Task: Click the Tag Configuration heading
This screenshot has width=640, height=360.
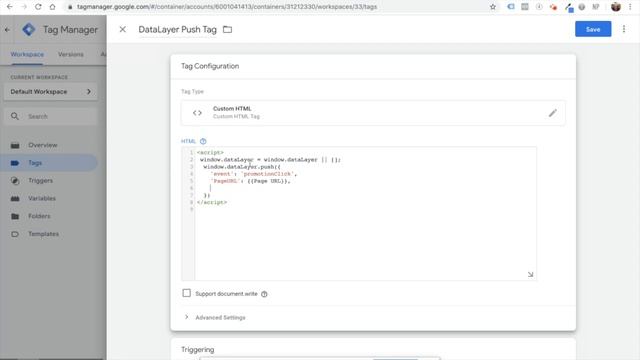Action: (210, 66)
